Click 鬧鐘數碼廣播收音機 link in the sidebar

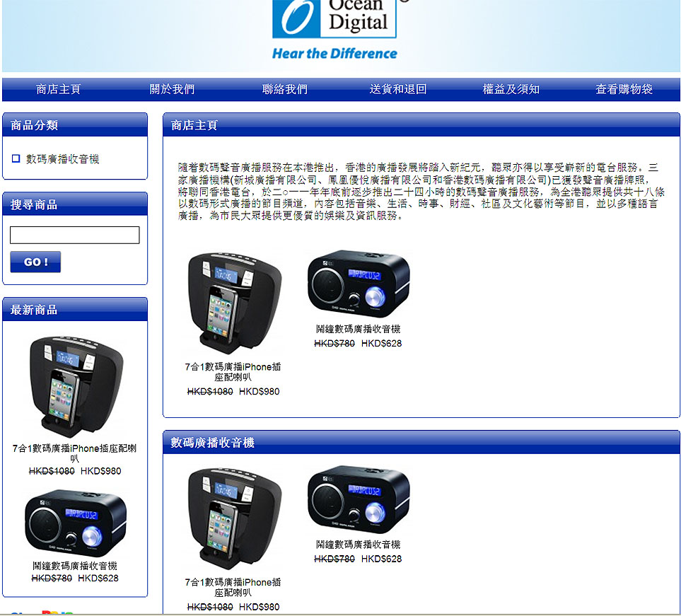75,566
